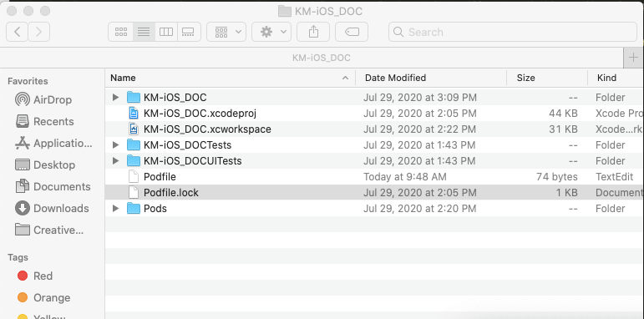644x319 pixels.
Task: Select the Pods folder icon
Action: point(134,209)
